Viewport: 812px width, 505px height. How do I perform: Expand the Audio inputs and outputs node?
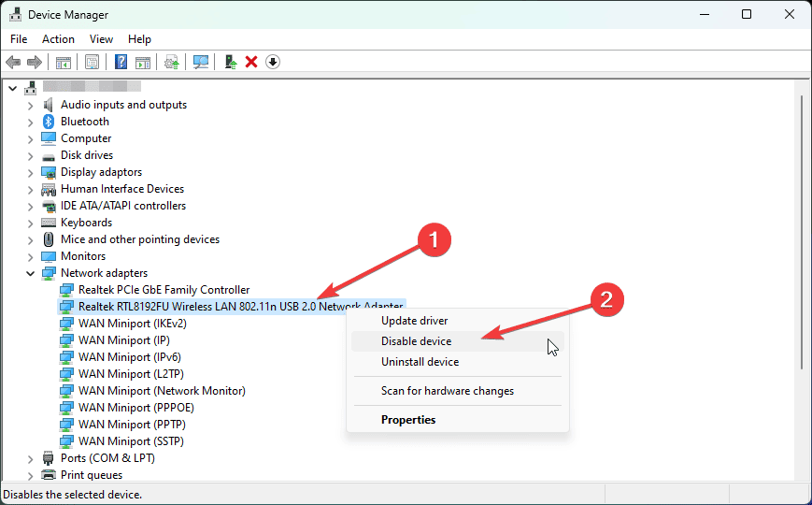click(30, 105)
